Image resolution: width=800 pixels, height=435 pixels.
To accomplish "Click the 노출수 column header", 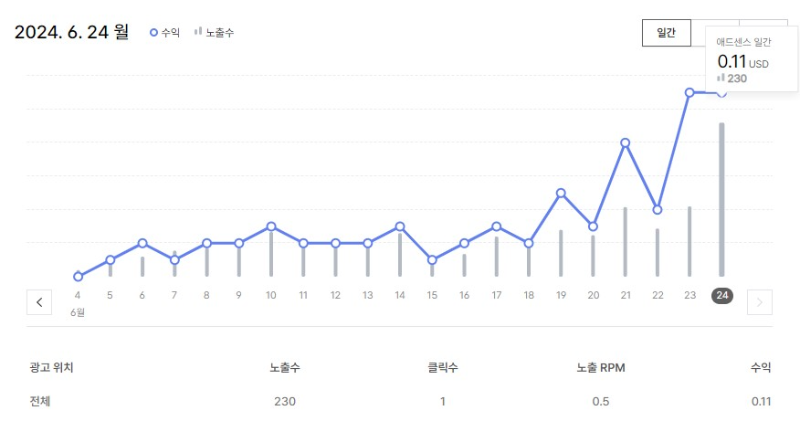I will pyautogui.click(x=285, y=367).
